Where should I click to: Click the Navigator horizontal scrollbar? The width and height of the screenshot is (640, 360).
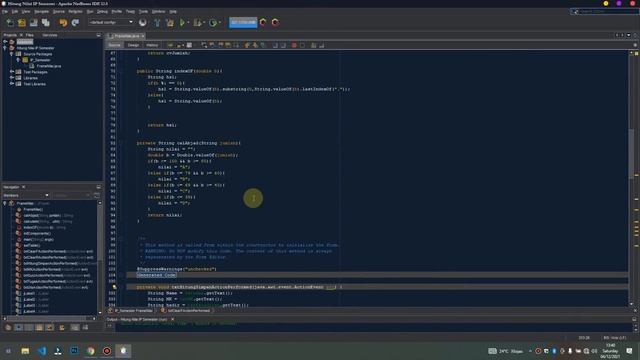pyautogui.click(x=50, y=318)
